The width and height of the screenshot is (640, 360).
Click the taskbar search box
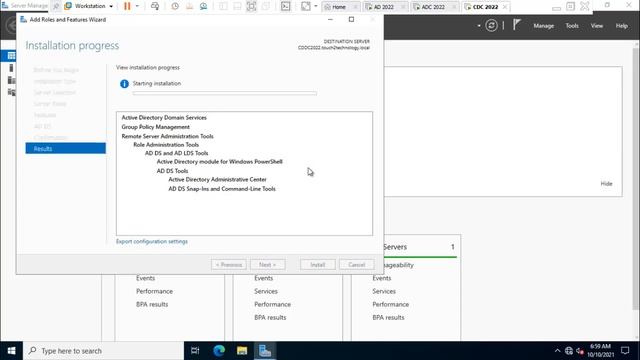103,351
